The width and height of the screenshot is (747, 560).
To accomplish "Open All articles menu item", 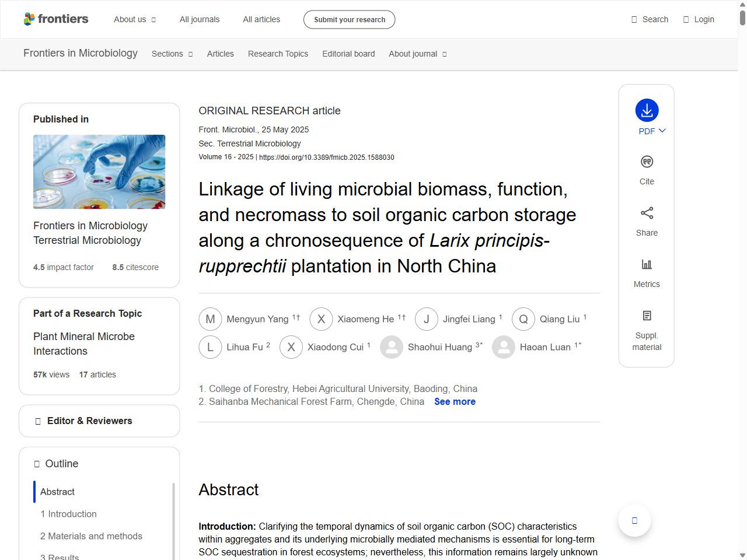I will pos(261,19).
